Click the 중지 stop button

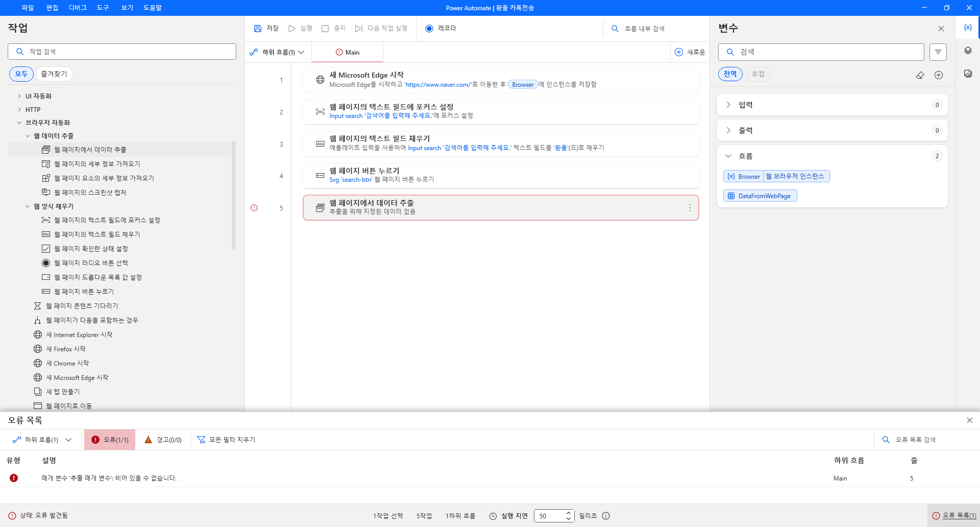[x=333, y=29]
